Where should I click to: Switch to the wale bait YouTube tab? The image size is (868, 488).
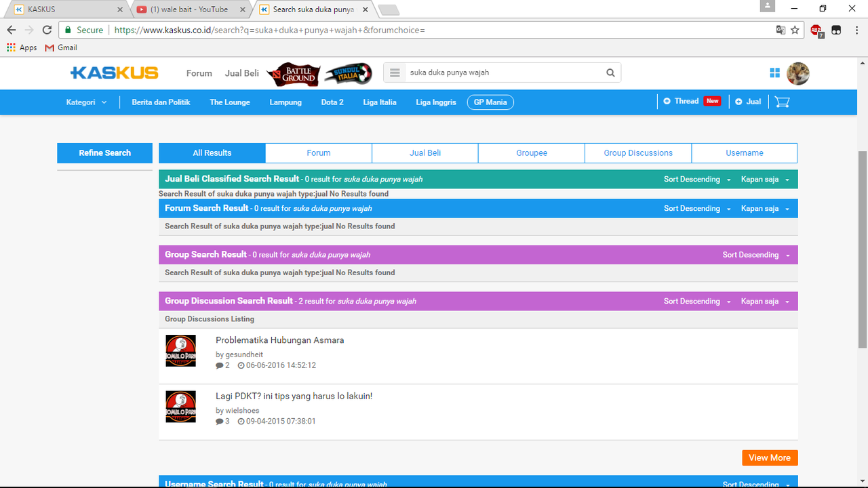[189, 9]
